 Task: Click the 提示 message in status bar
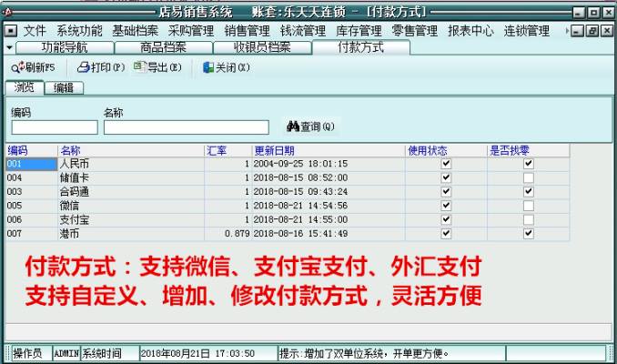pyautogui.click(x=391, y=353)
